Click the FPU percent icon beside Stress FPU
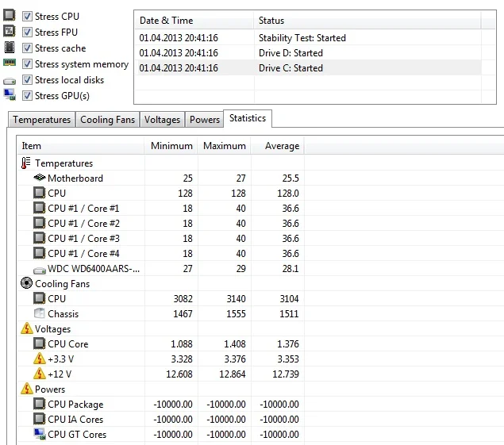 (10, 31)
